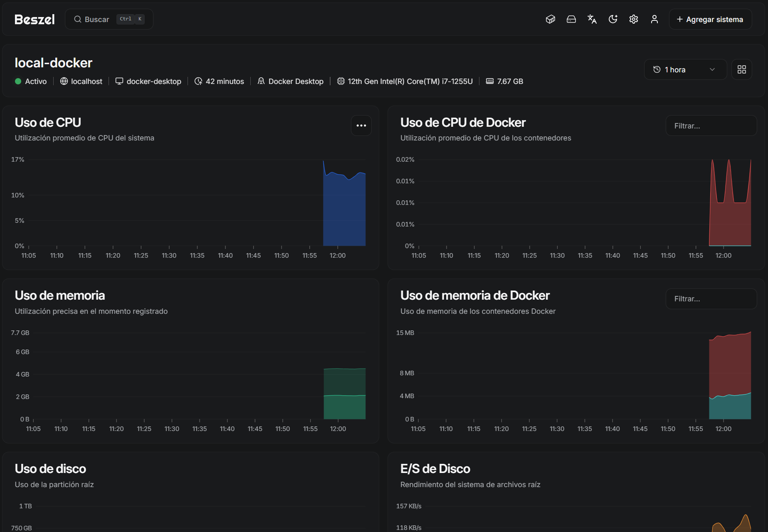Click the Beszel logo
The height and width of the screenshot is (532, 768).
(x=35, y=20)
